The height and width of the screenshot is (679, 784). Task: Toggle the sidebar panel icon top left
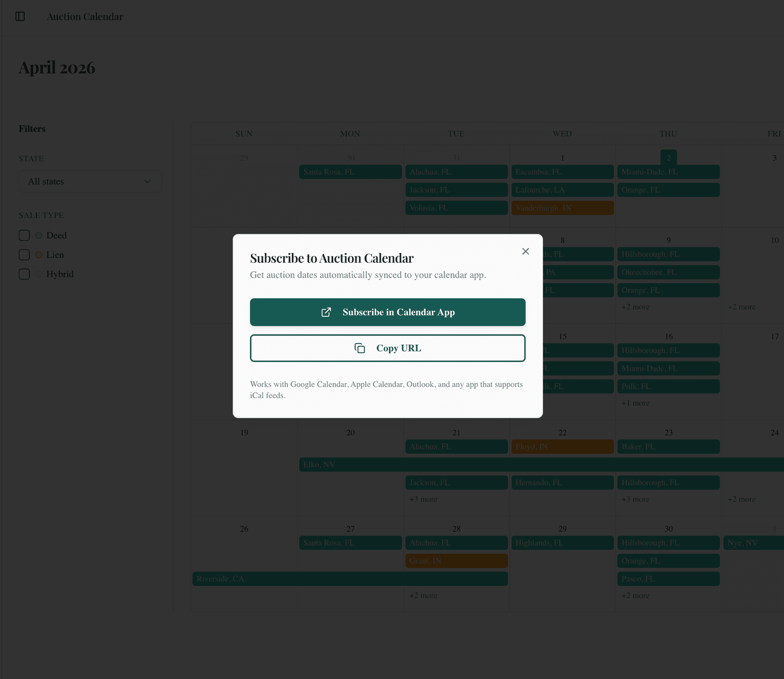20,16
